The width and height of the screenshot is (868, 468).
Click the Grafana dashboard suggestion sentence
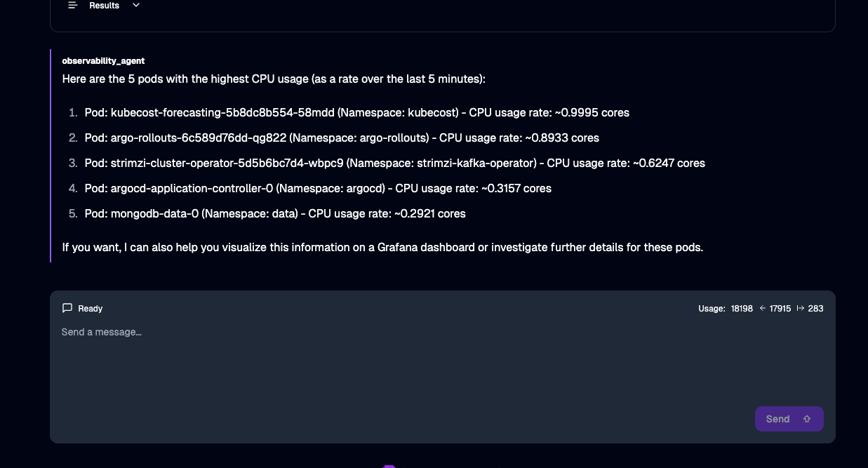(382, 247)
